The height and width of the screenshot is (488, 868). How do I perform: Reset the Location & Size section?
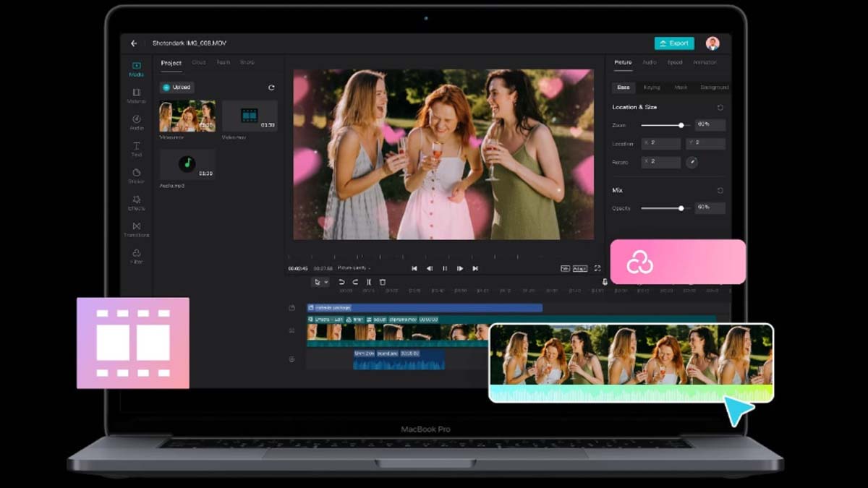(x=720, y=107)
